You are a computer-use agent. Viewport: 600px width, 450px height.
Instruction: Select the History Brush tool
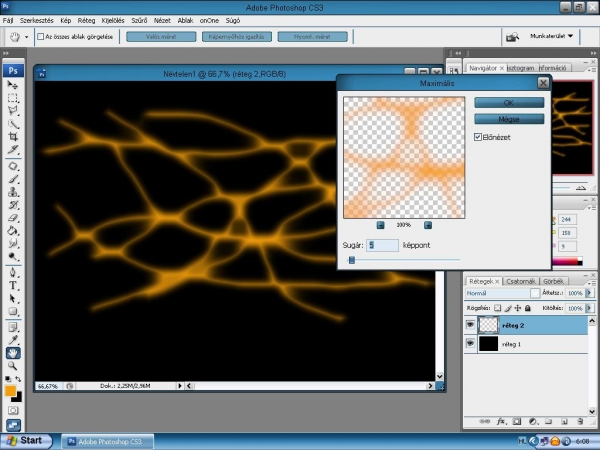point(13,205)
